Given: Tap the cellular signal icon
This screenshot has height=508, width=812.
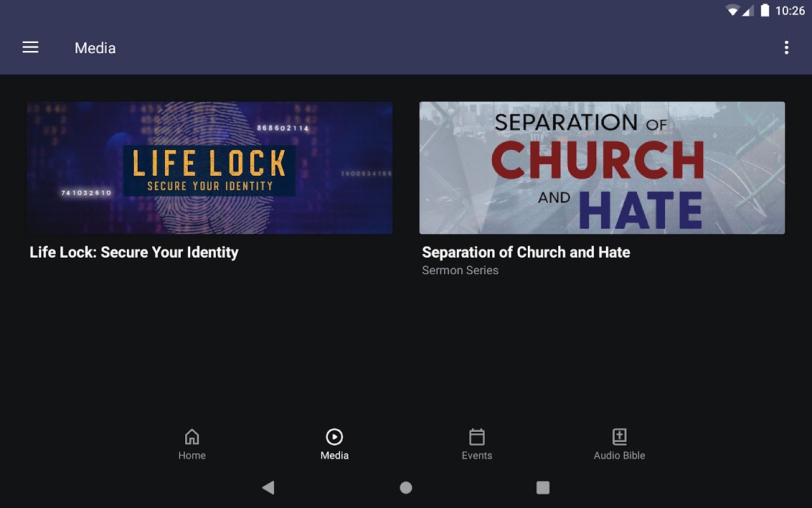Looking at the screenshot, I should [x=747, y=11].
